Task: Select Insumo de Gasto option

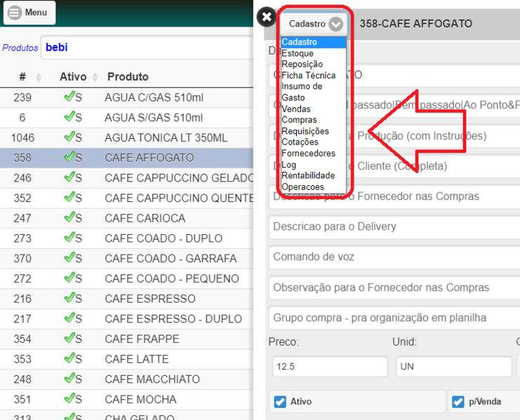Action: coord(314,92)
